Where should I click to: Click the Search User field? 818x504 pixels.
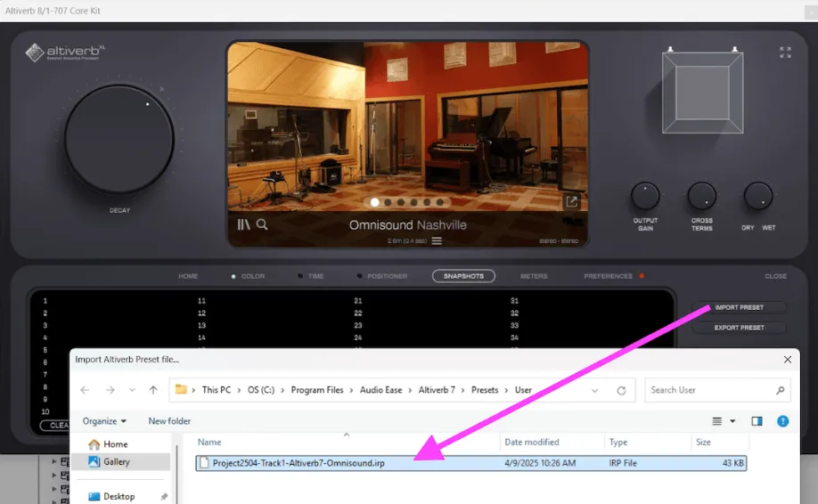717,390
